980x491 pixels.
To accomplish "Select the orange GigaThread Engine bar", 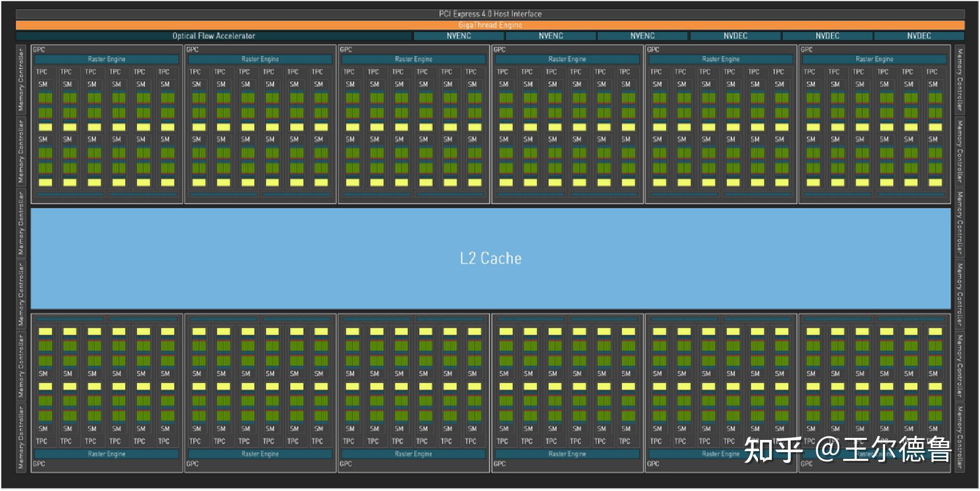I will coord(490,25).
